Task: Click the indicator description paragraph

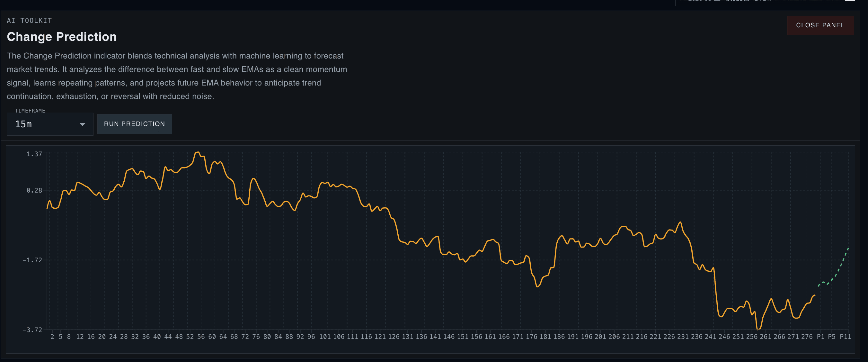Action: click(175, 76)
